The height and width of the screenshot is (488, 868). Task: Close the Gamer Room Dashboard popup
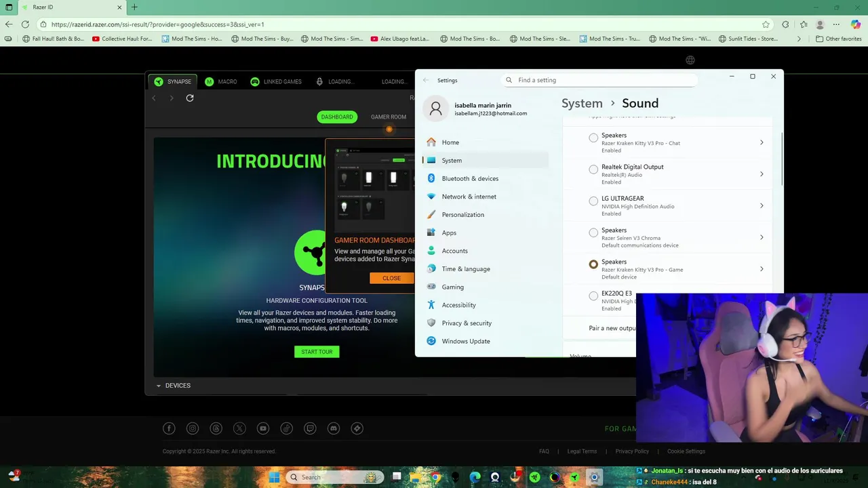pyautogui.click(x=391, y=278)
